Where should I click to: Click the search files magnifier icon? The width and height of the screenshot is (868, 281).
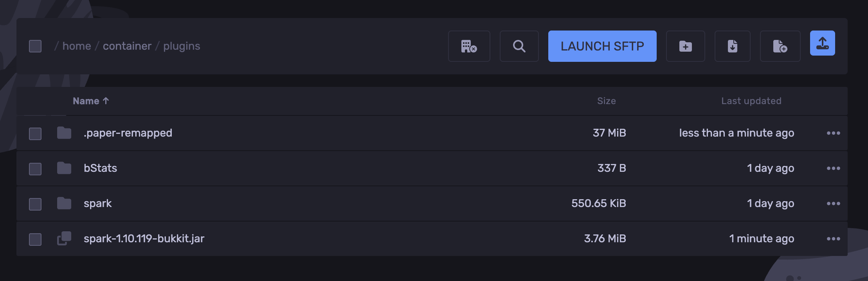click(x=519, y=46)
